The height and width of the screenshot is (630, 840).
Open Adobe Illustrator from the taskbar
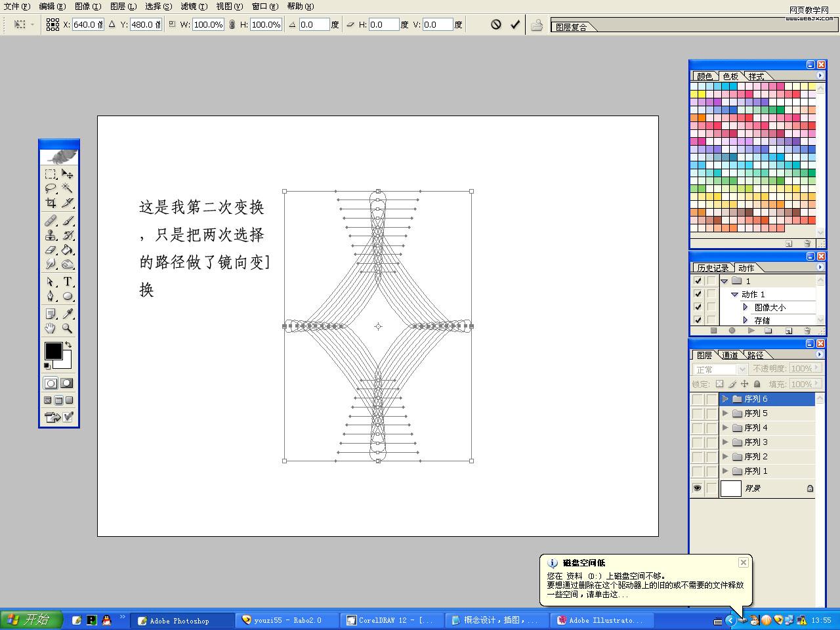(x=601, y=620)
